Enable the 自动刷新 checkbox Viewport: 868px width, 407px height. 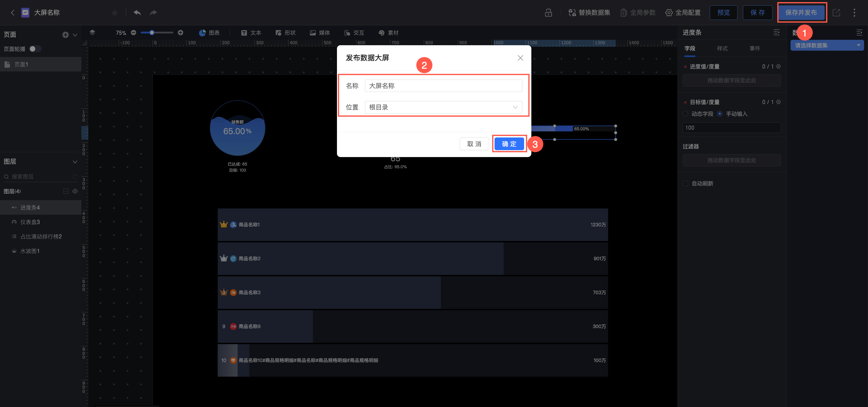point(685,183)
